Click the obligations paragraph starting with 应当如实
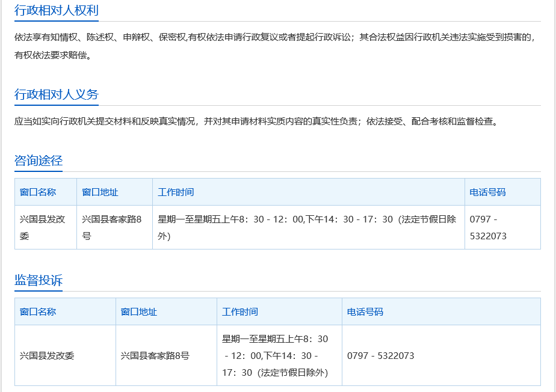Viewport: 556px width, 392px height. [x=256, y=121]
